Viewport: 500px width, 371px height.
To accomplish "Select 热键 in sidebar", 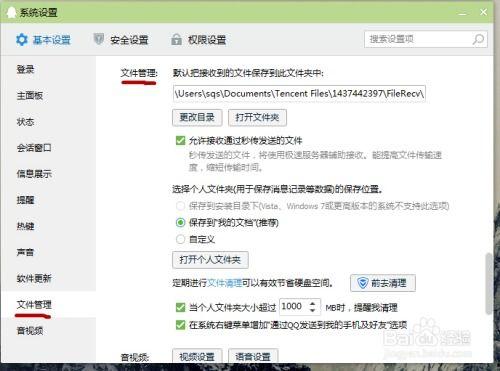I will click(26, 226).
